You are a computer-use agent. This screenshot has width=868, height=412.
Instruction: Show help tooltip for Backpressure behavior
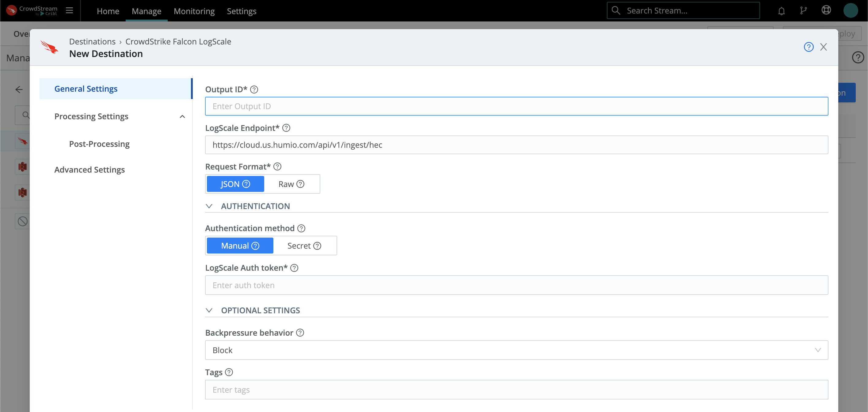300,333
